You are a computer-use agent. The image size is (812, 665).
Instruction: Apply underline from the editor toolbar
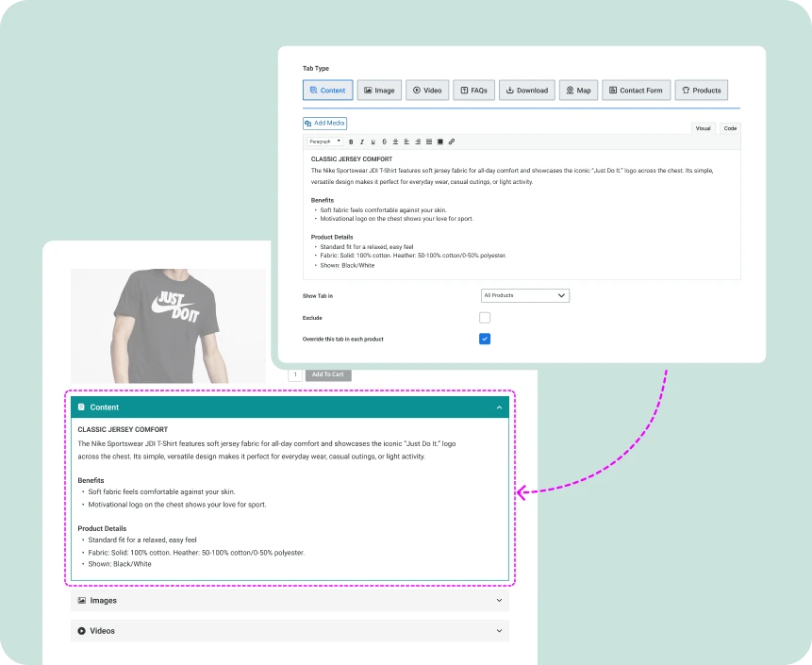point(373,141)
